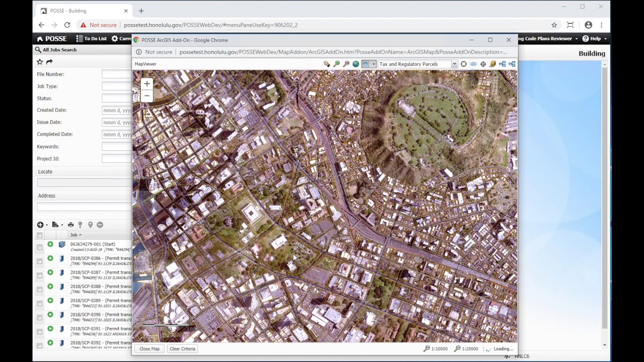
Task: Tick the checkbox for 2018/SCP-0388
Action: click(x=39, y=289)
